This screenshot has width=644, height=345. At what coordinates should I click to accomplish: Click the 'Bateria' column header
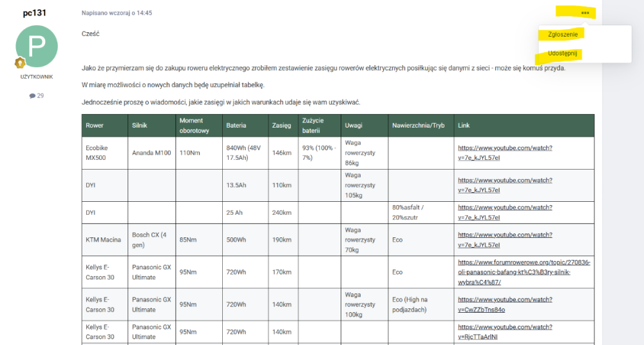pos(245,126)
